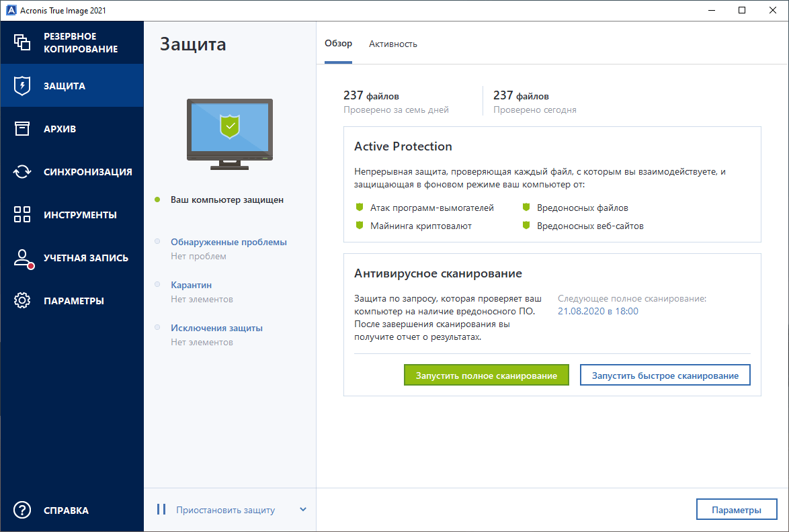Screen dimensions: 789x532
Task: Click the Справка help icon
Action: 22,511
